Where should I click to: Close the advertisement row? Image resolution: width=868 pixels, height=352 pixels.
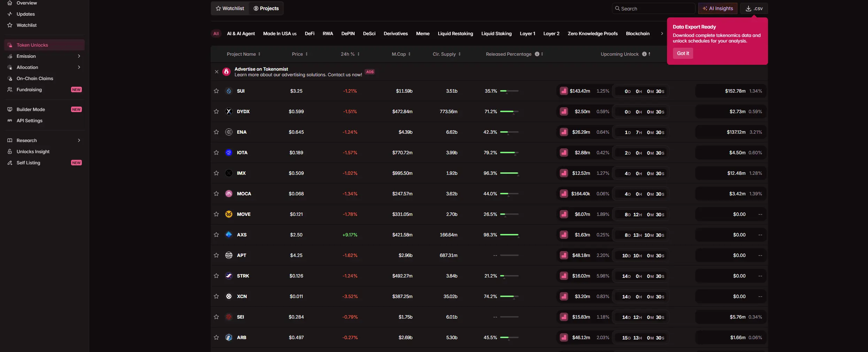point(217,72)
